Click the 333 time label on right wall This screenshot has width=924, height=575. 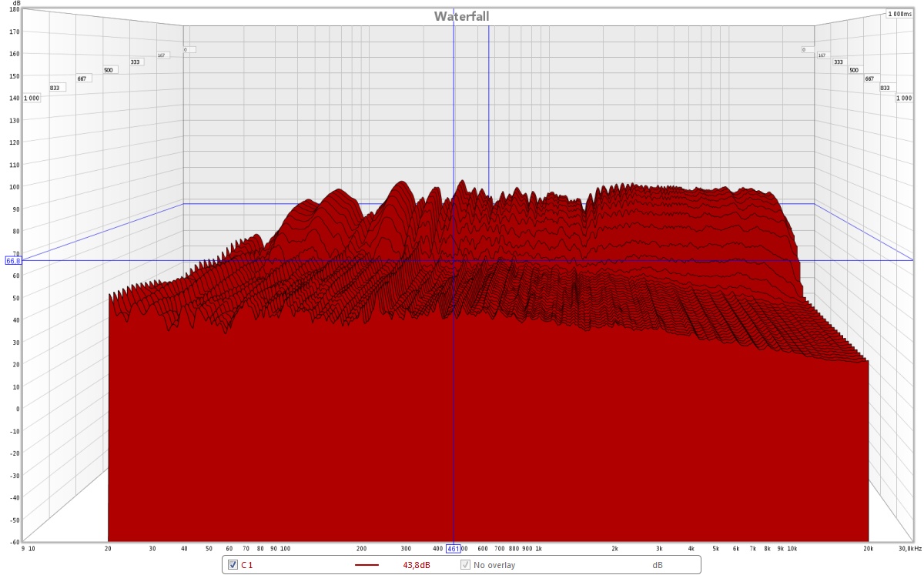(x=838, y=62)
